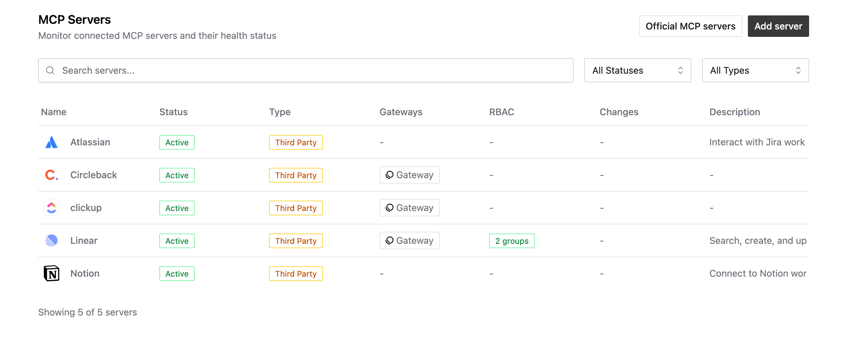Open the clickup Gateway badge

tap(409, 208)
